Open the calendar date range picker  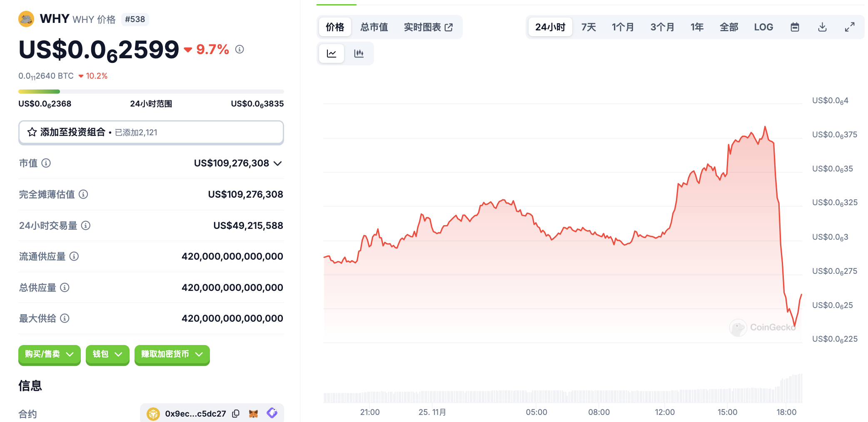[x=795, y=27]
